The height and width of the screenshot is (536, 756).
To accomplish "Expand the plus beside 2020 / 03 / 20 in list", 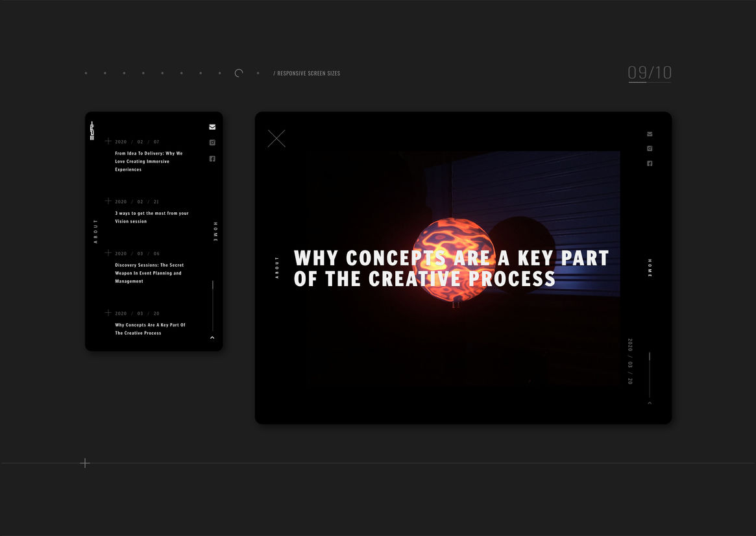I will [108, 313].
